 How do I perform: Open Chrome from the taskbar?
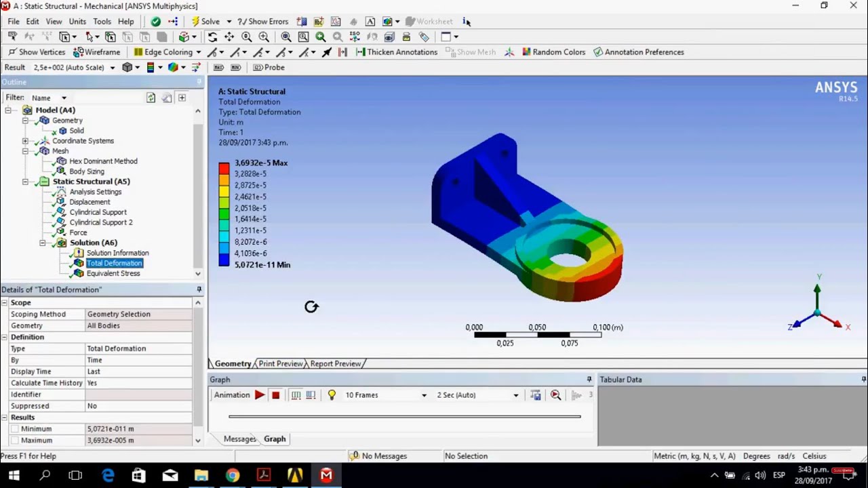(233, 476)
